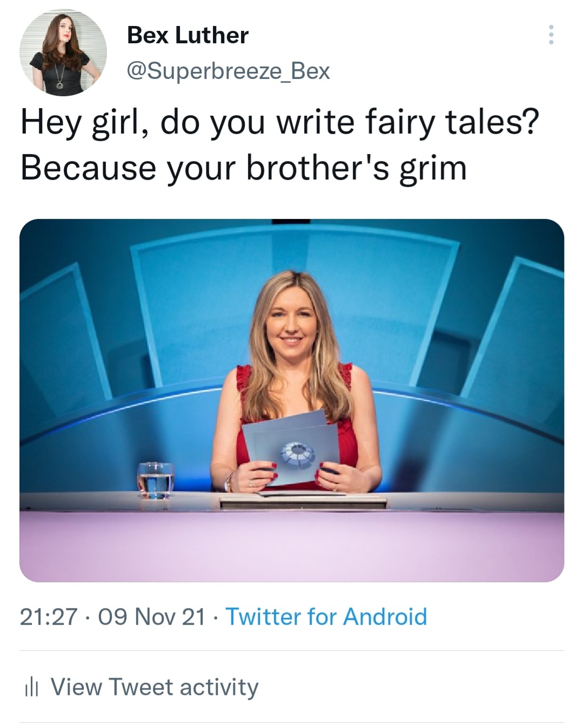
Task: Open the three-dot more options menu
Action: tap(551, 35)
